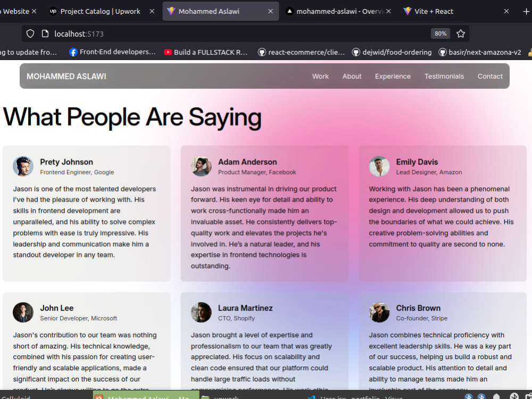Viewport: 532px width, 399px height.
Task: Click Adam Anderson's avatar photo
Action: 201,166
